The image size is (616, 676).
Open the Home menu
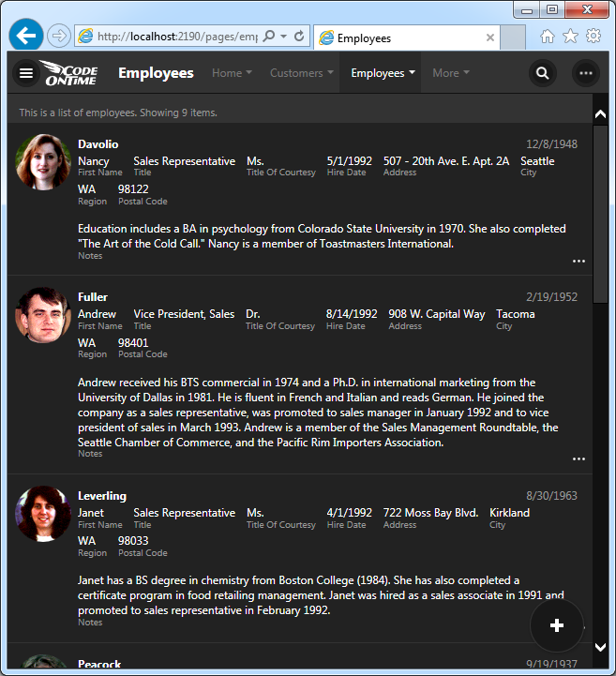point(232,73)
